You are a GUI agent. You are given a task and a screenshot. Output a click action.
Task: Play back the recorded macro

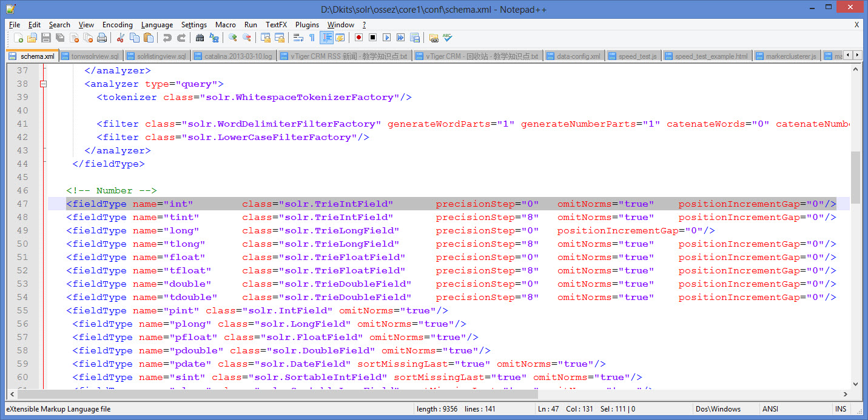click(386, 38)
